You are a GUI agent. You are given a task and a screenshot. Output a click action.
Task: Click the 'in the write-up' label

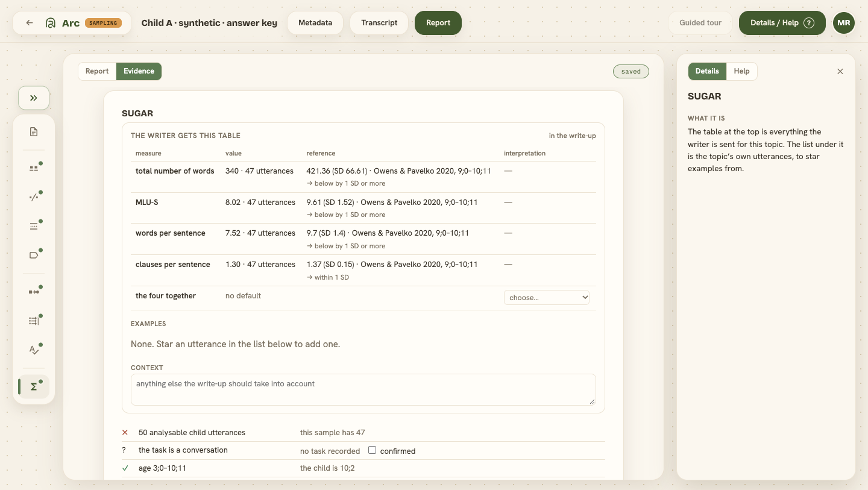click(x=572, y=136)
